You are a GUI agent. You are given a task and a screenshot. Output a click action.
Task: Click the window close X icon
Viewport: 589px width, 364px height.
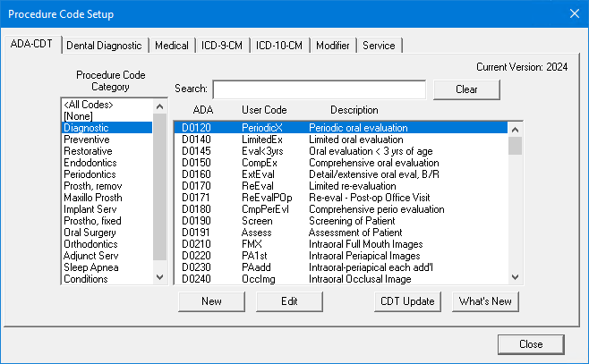[574, 13]
